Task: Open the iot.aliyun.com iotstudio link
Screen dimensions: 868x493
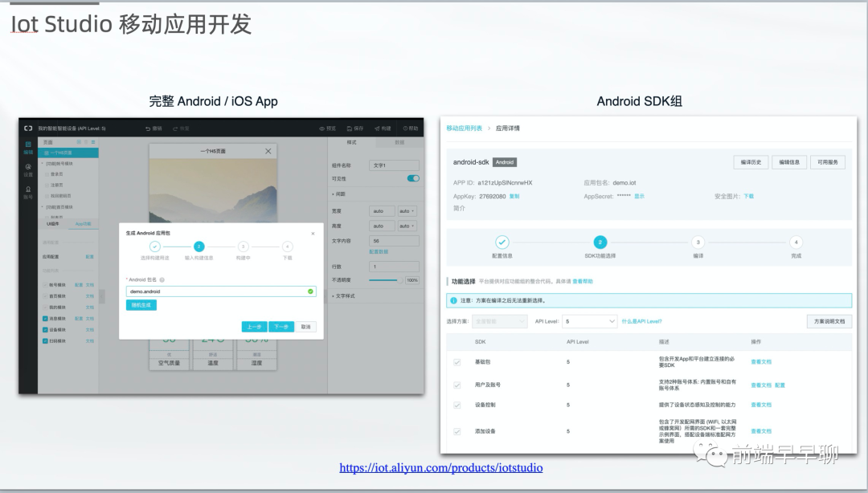Action: click(x=441, y=468)
